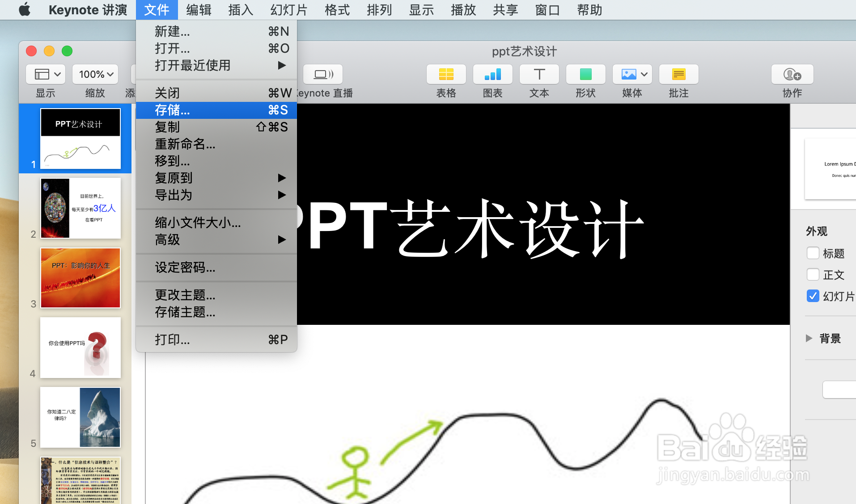Image resolution: width=856 pixels, height=504 pixels.
Task: Expand the 复原到 submenu
Action: pyautogui.click(x=216, y=178)
